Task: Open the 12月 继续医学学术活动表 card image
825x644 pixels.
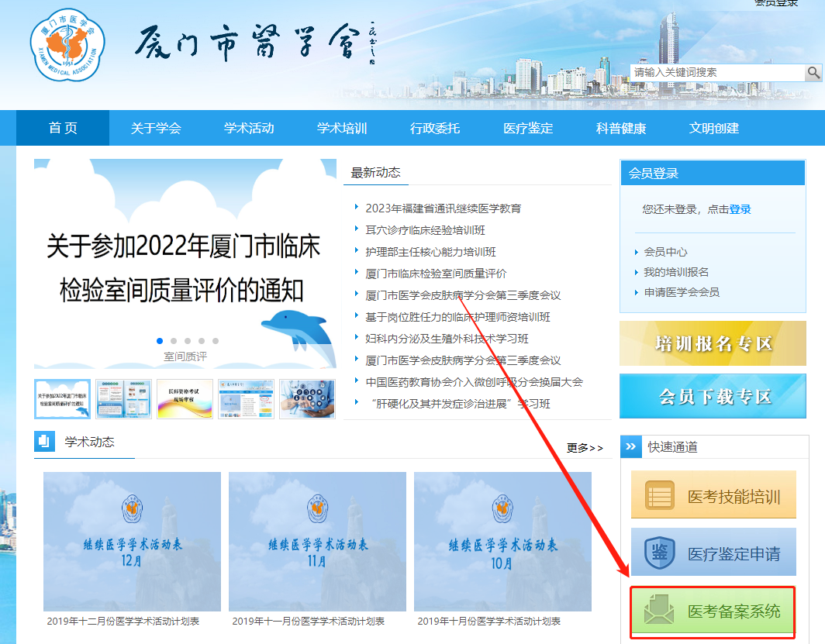Action: [132, 542]
